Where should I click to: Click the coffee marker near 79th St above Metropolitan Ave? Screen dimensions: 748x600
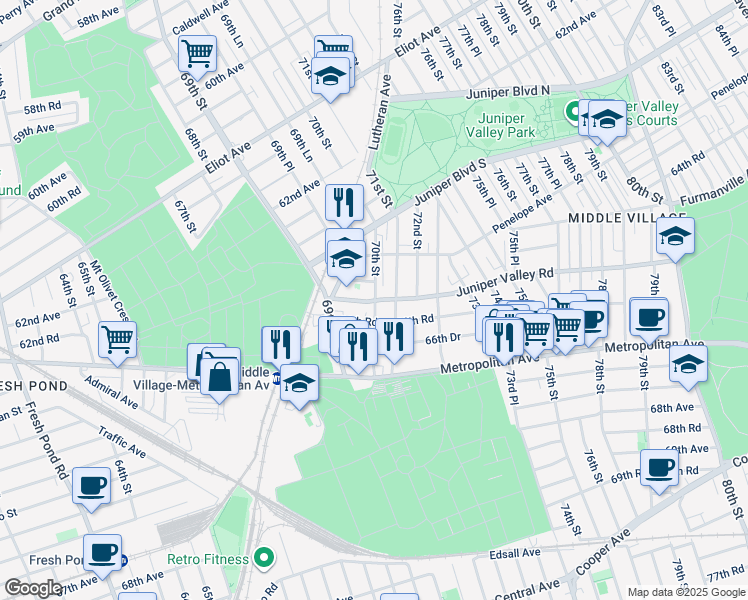[649, 317]
